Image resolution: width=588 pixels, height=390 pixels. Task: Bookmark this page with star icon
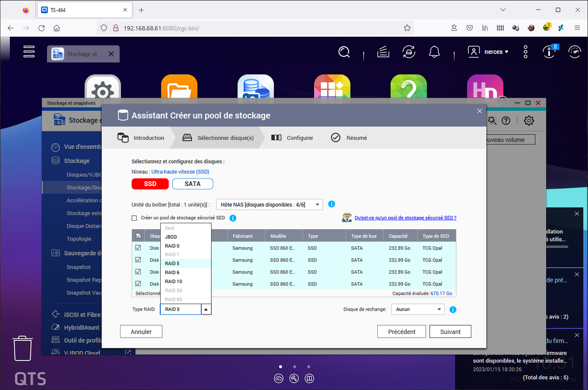[407, 28]
